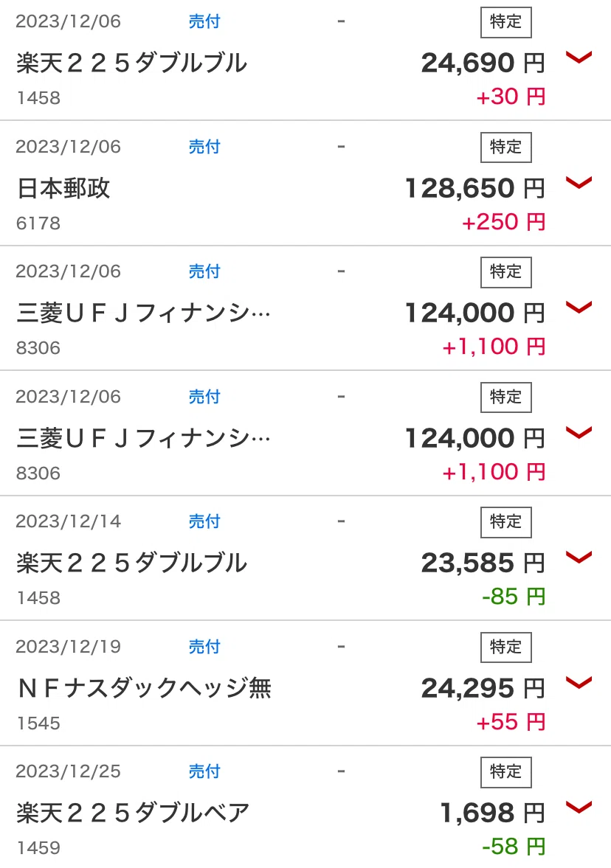Expand chevron for second 三菱UFJ 124,000 円 entry
The height and width of the screenshot is (868, 611).
coord(579,432)
